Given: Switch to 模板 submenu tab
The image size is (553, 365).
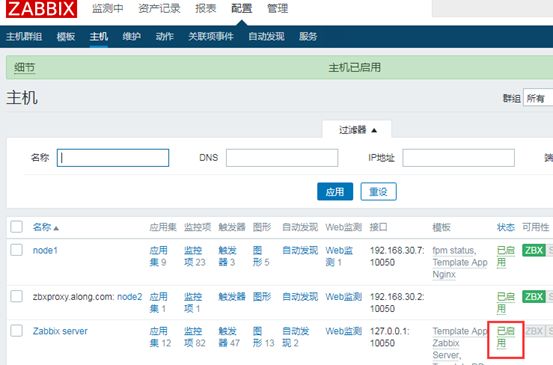Looking at the screenshot, I should coord(66,36).
